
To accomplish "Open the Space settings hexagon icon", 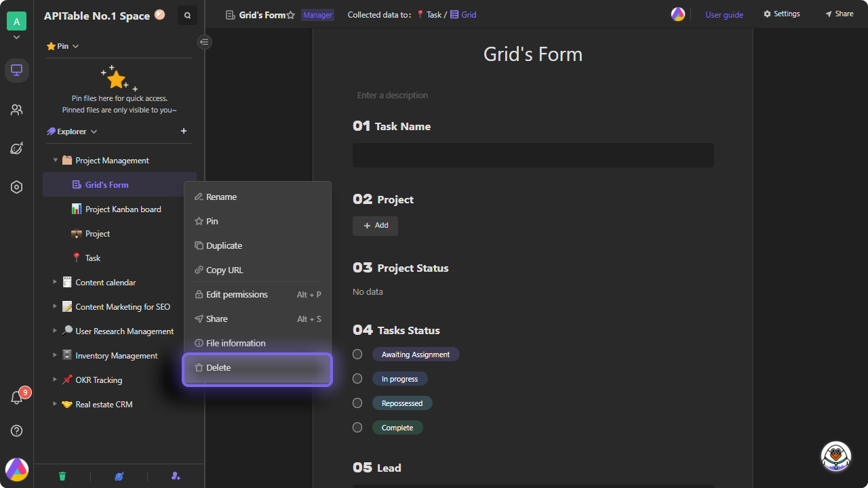I will (x=17, y=187).
